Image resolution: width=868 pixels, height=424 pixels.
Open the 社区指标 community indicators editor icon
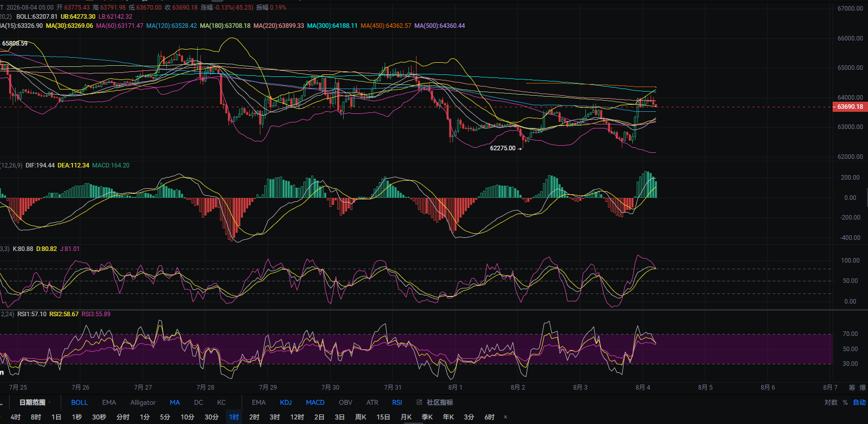tap(419, 402)
